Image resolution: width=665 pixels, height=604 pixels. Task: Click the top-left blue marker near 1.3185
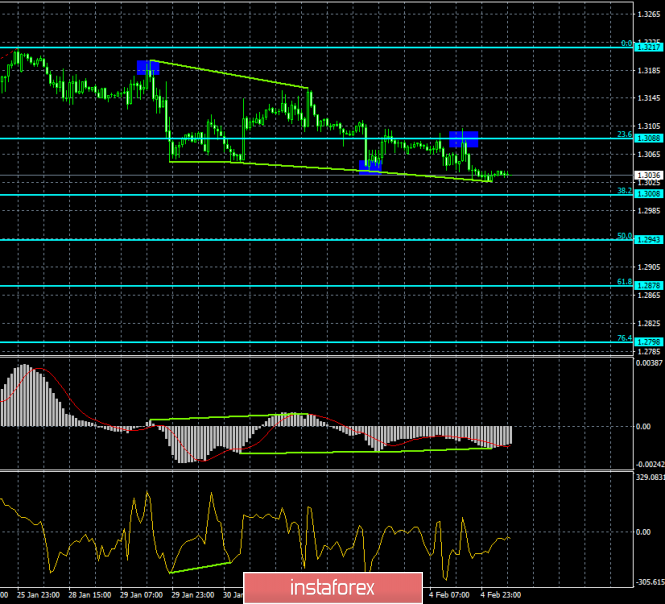coord(148,67)
